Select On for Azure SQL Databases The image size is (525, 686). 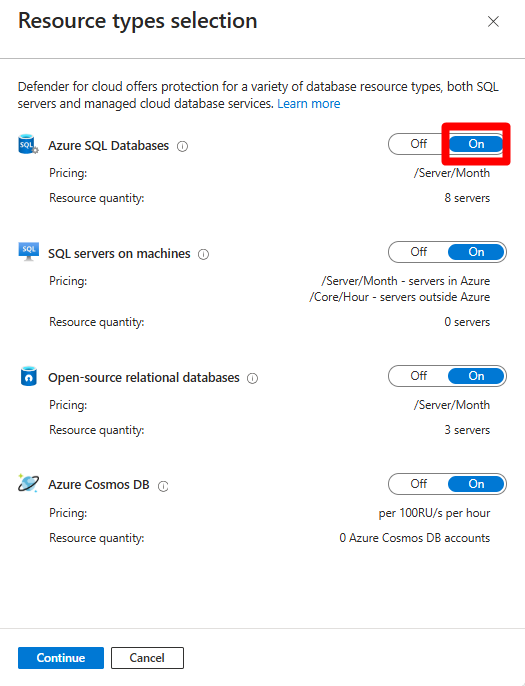(476, 144)
